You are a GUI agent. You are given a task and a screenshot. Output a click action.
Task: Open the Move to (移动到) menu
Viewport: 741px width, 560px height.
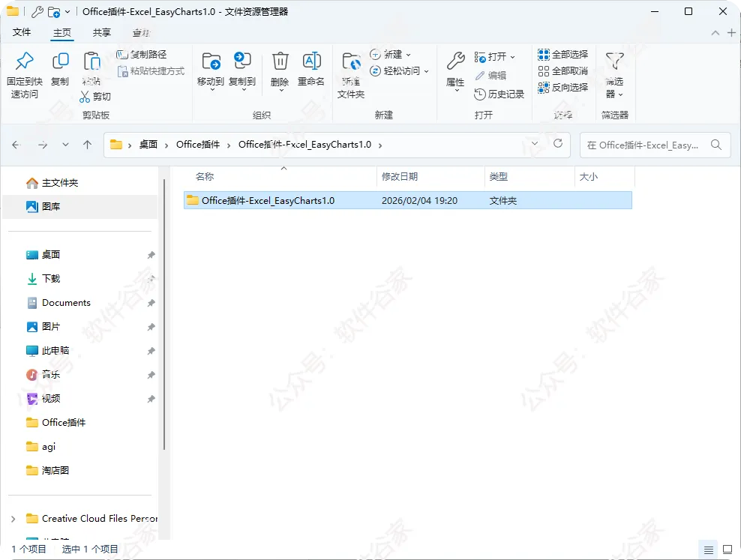(211, 70)
